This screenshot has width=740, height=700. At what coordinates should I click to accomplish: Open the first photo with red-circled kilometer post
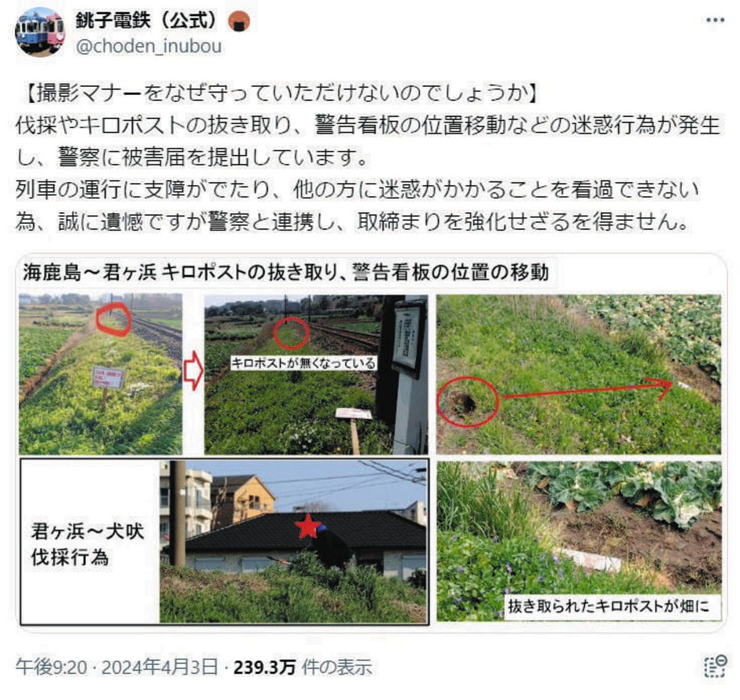click(x=101, y=374)
